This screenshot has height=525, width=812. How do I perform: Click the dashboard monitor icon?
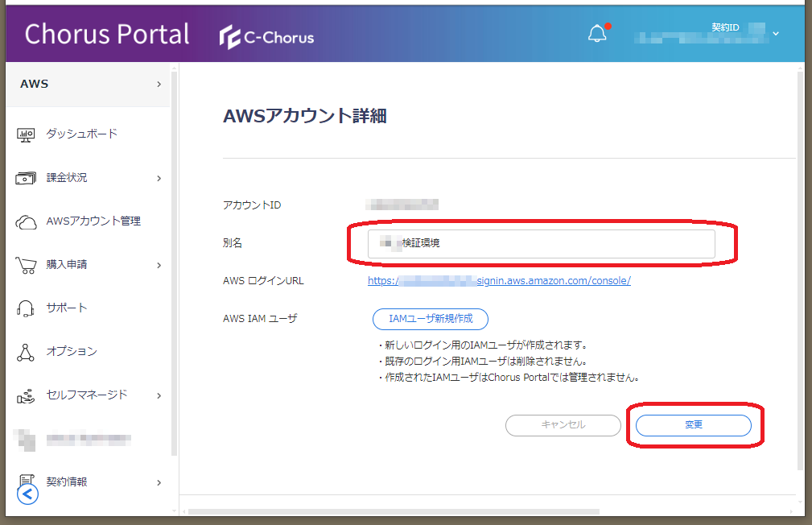pos(26,134)
